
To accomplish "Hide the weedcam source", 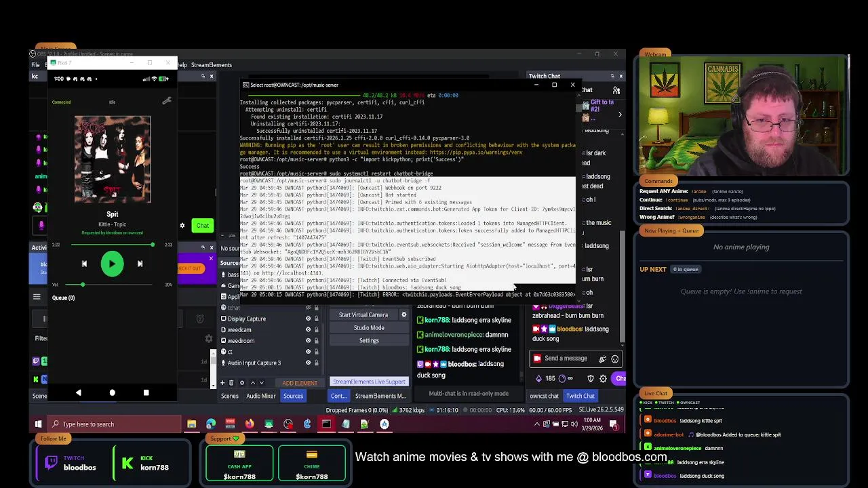I will pyautogui.click(x=308, y=329).
